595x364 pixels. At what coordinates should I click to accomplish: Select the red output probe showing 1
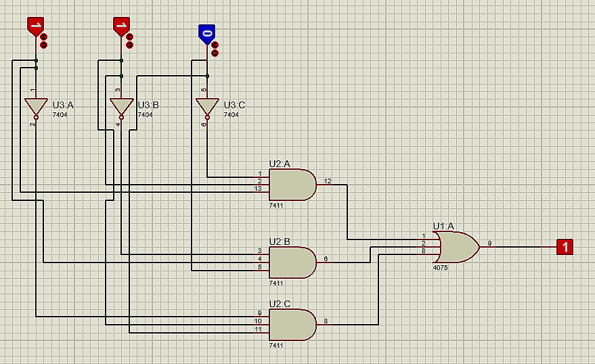click(565, 247)
